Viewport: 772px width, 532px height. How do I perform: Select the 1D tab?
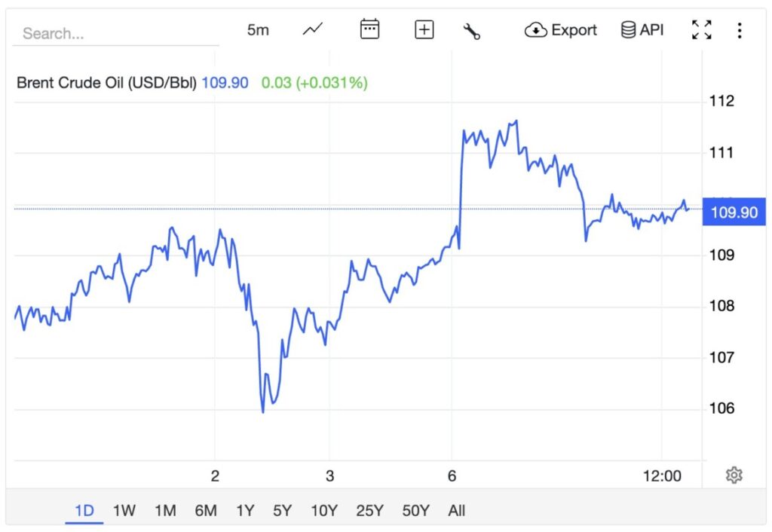coord(84,510)
